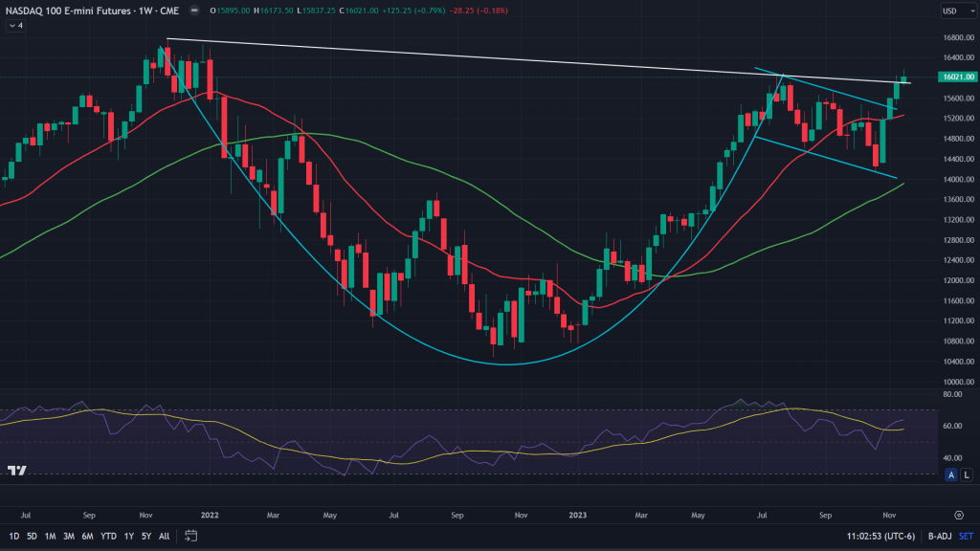Select the 6M time range
Viewport: 980px width, 551px height.
(87, 536)
